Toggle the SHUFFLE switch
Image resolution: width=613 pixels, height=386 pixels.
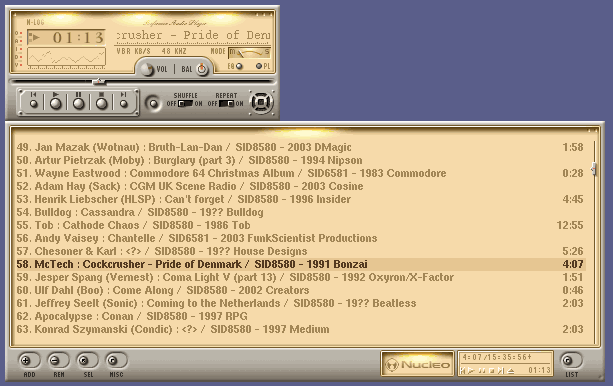pyautogui.click(x=185, y=104)
